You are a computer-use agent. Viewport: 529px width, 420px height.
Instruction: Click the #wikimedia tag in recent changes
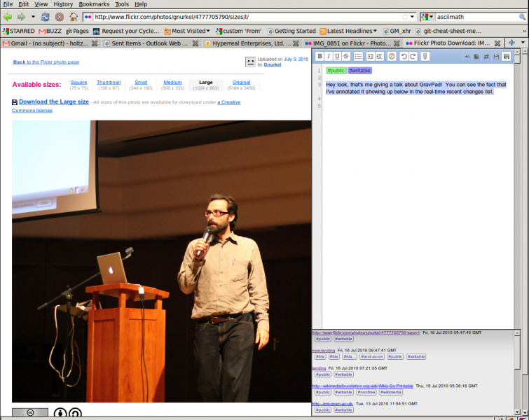click(391, 392)
